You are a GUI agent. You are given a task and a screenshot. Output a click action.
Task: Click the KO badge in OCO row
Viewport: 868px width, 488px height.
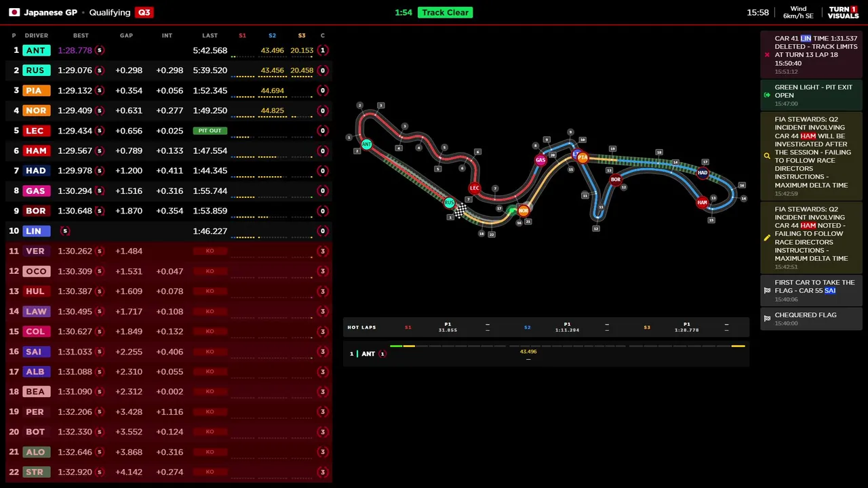[210, 271]
